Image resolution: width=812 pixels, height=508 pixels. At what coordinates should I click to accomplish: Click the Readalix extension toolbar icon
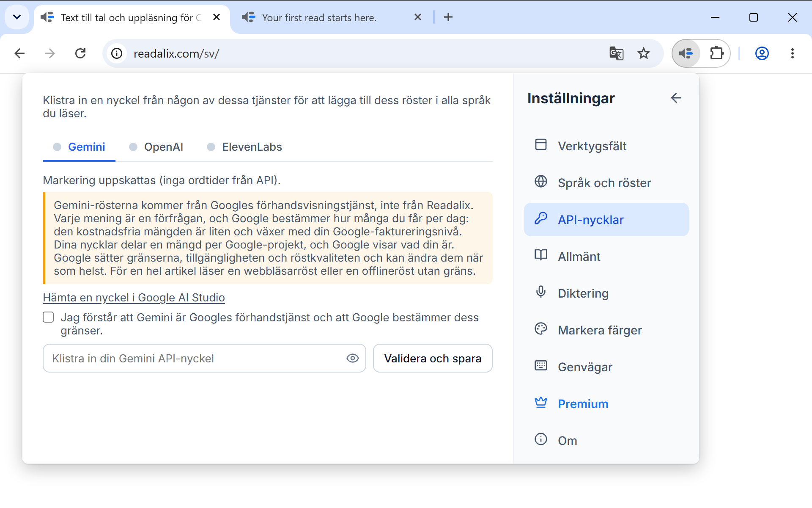pyautogui.click(x=686, y=53)
